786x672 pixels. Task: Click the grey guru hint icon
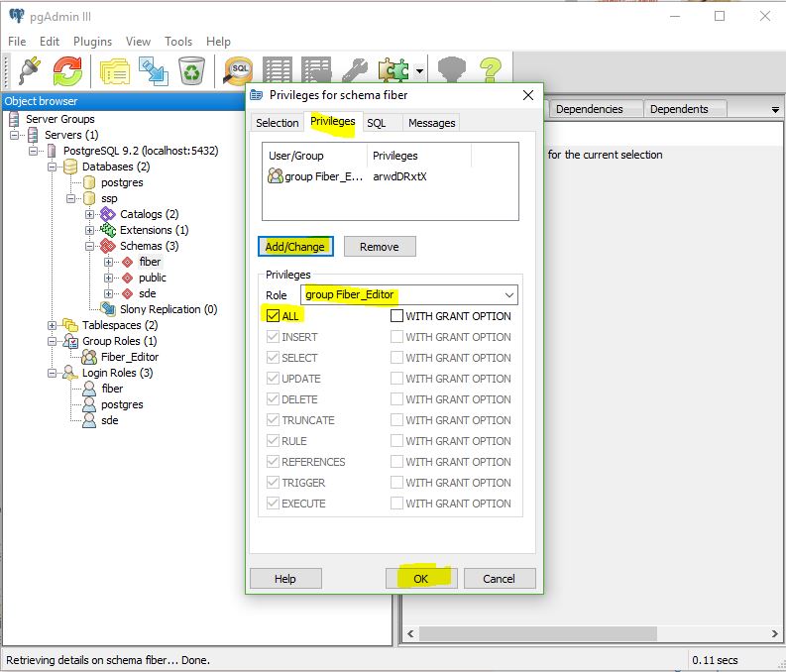(452, 70)
